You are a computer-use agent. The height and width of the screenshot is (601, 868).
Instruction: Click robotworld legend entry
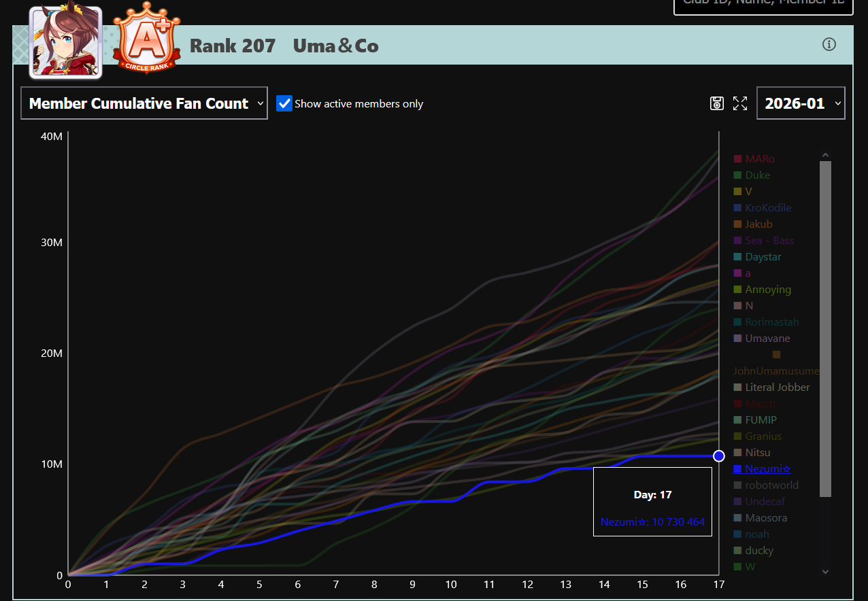pos(766,485)
